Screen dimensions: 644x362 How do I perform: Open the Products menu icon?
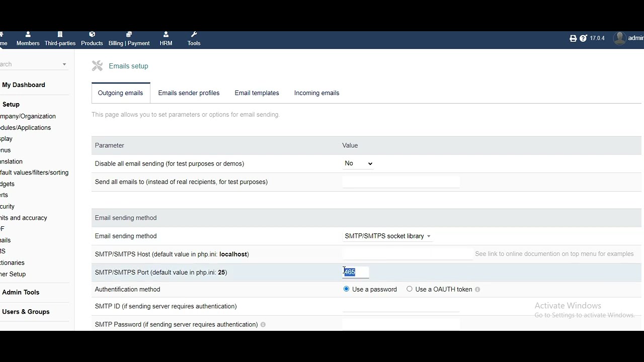click(x=92, y=34)
